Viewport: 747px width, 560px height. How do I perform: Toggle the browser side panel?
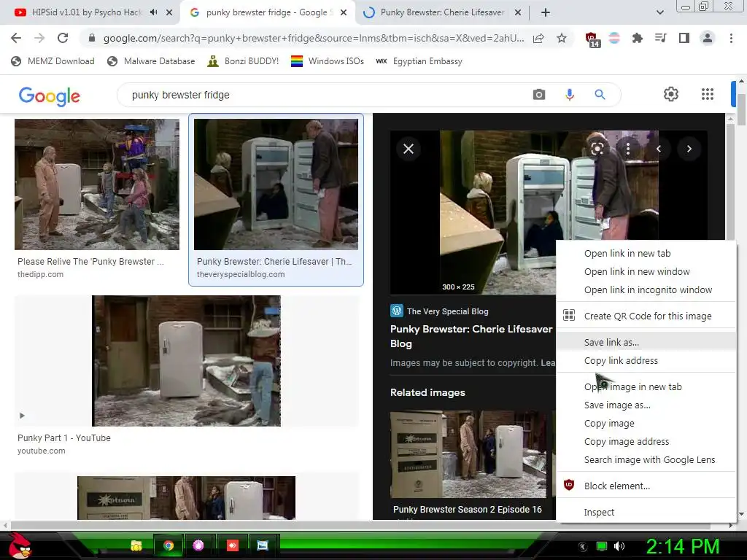pyautogui.click(x=684, y=38)
